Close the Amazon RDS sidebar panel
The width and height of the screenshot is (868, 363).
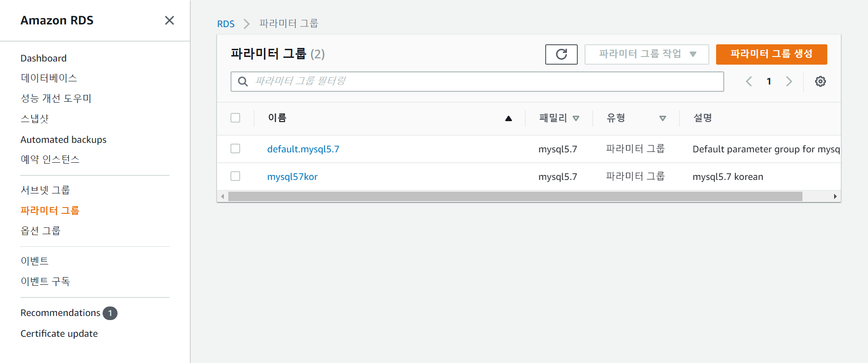point(170,20)
